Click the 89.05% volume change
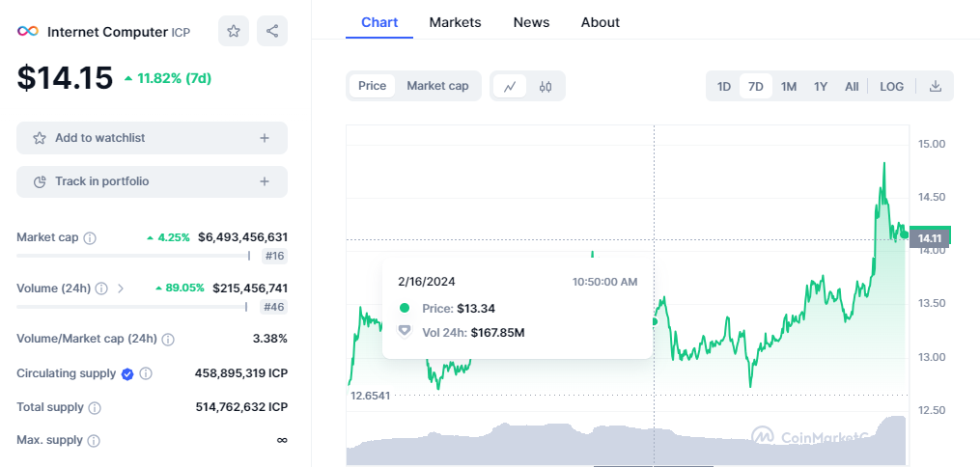980x467 pixels. (x=185, y=288)
